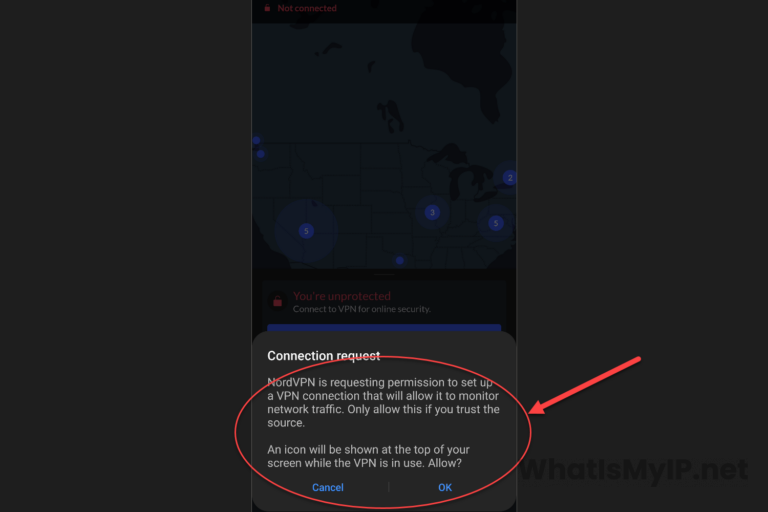Tap the Connection request dialog title
Screen dimensions: 768x512
[324, 356]
